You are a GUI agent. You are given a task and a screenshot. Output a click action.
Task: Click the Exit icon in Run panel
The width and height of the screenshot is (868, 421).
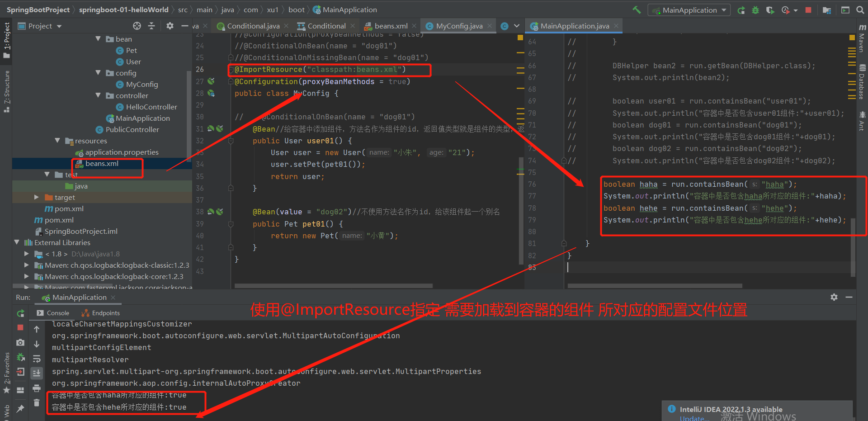click(x=20, y=372)
